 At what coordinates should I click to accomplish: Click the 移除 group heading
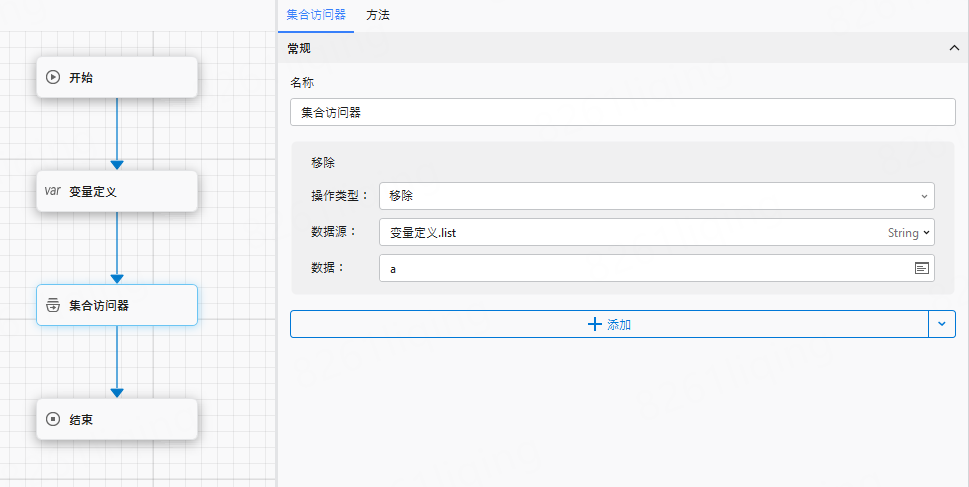tap(323, 162)
